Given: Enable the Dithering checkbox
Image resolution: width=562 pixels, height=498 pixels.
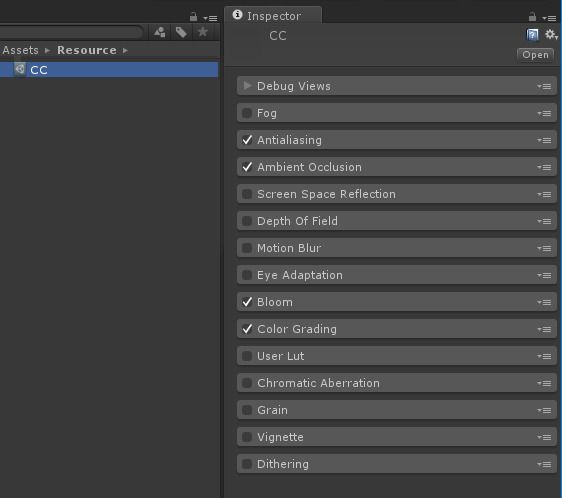Looking at the screenshot, I should 247,464.
